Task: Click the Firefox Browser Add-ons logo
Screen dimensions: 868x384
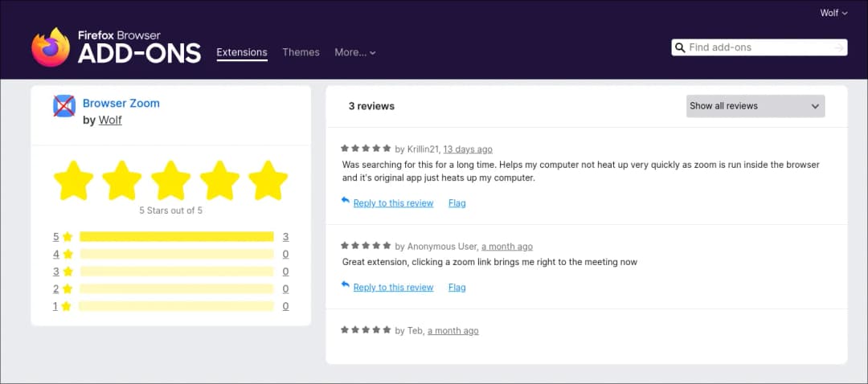Action: coord(116,47)
